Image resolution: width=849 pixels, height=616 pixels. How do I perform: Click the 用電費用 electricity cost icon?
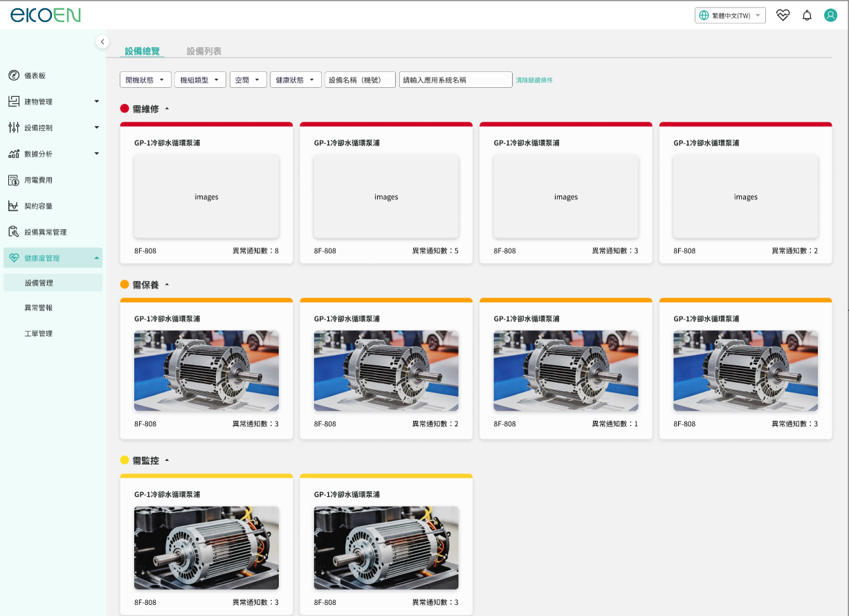tap(14, 180)
